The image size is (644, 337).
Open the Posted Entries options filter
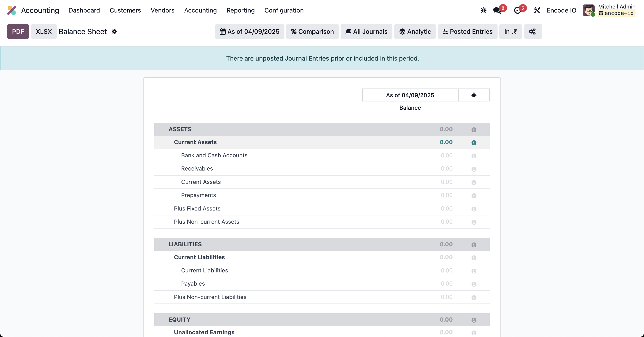coord(467,32)
